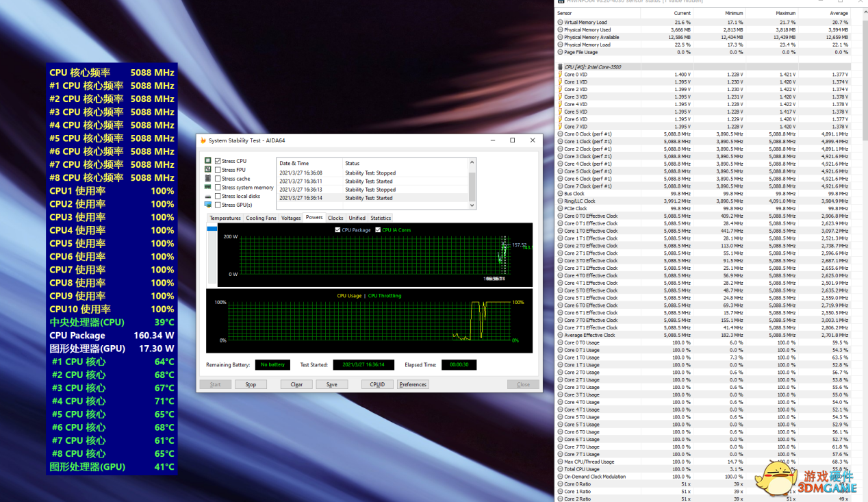Maximize the System Stability Test window

512,140
